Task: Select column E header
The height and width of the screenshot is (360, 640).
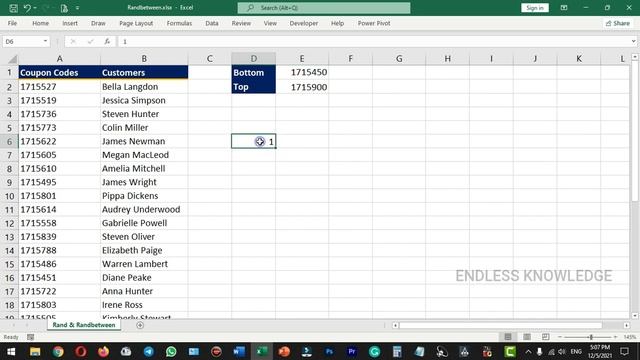Action: coord(302,59)
